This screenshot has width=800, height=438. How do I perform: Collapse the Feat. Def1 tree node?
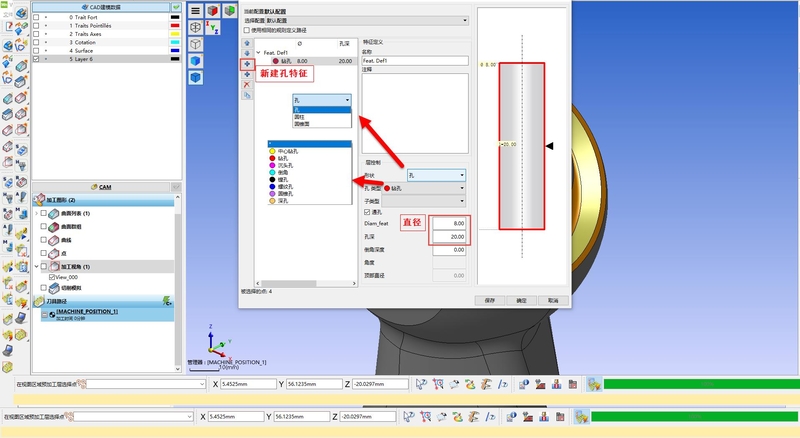[257, 52]
